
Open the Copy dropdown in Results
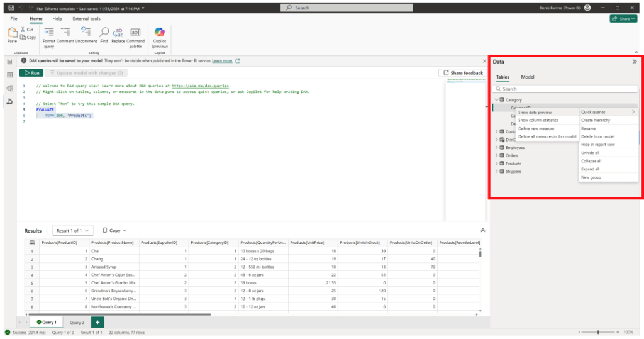pos(114,231)
